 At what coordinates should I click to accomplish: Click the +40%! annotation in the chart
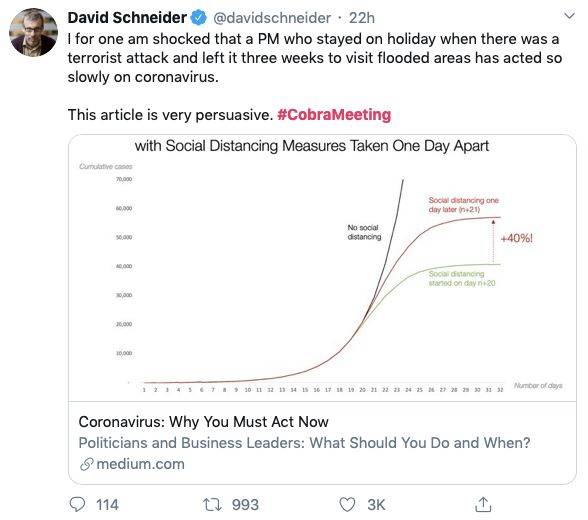point(517,238)
